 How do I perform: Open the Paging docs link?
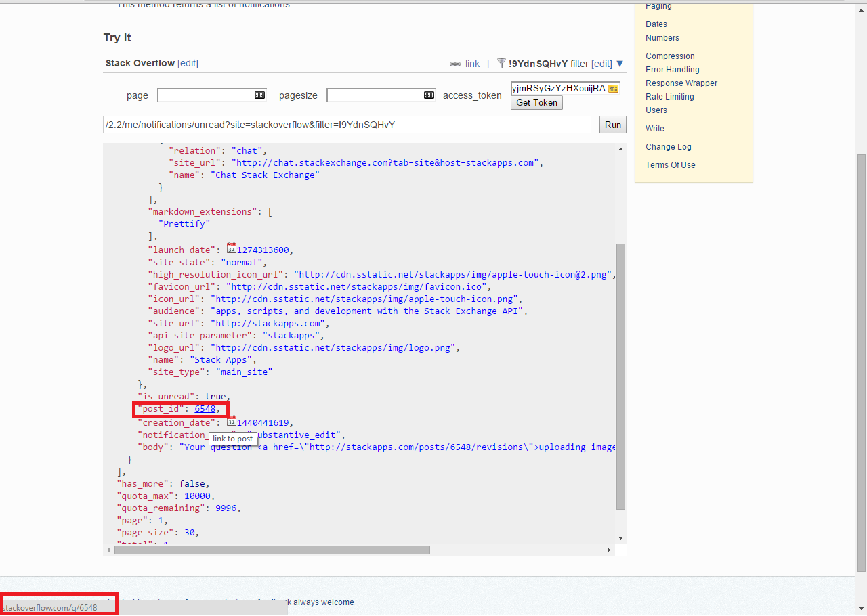click(658, 6)
